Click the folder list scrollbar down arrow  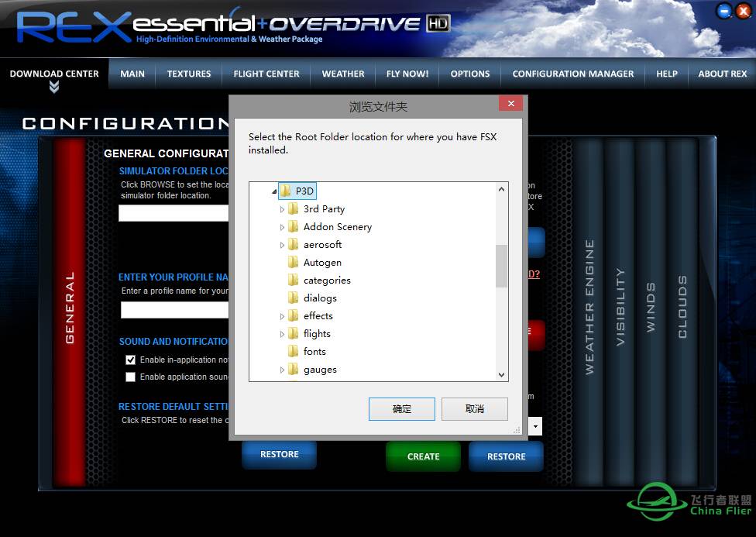coord(502,374)
